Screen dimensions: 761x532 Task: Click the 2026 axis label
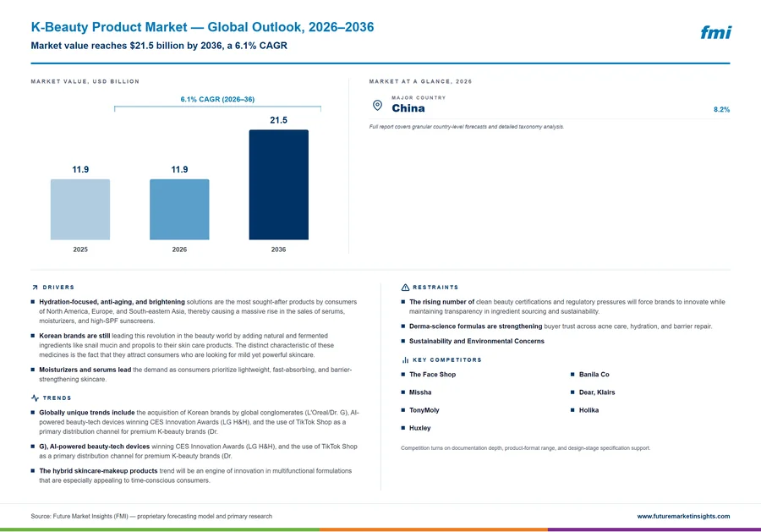point(179,250)
